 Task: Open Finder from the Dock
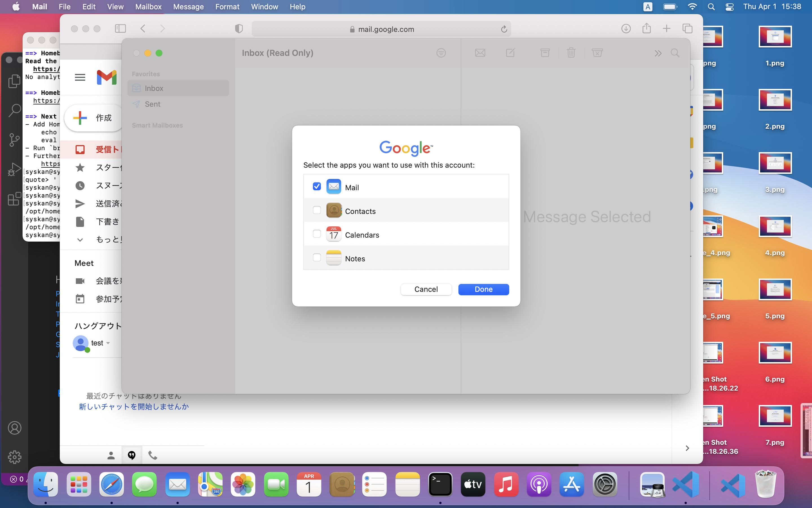click(46, 484)
